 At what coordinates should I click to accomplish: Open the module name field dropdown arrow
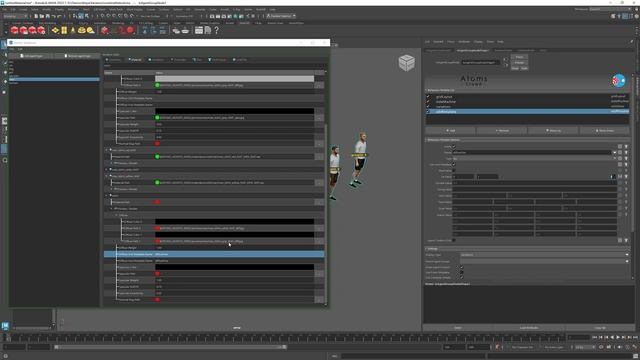614,152
